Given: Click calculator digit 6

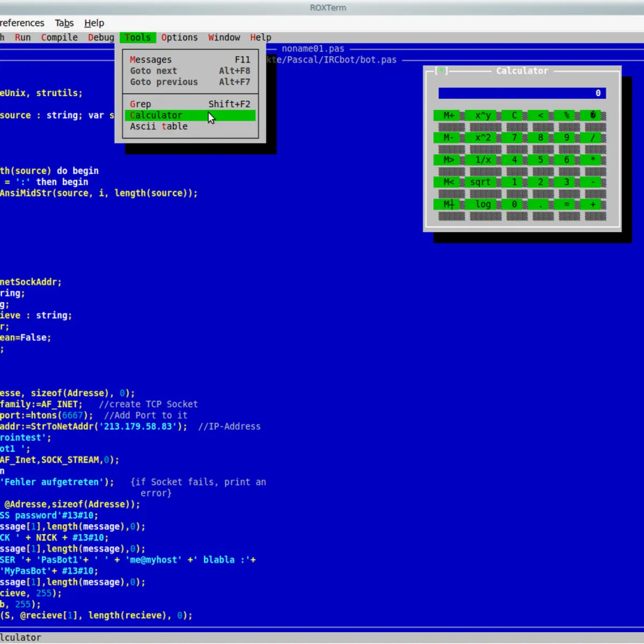Looking at the screenshot, I should (x=565, y=160).
